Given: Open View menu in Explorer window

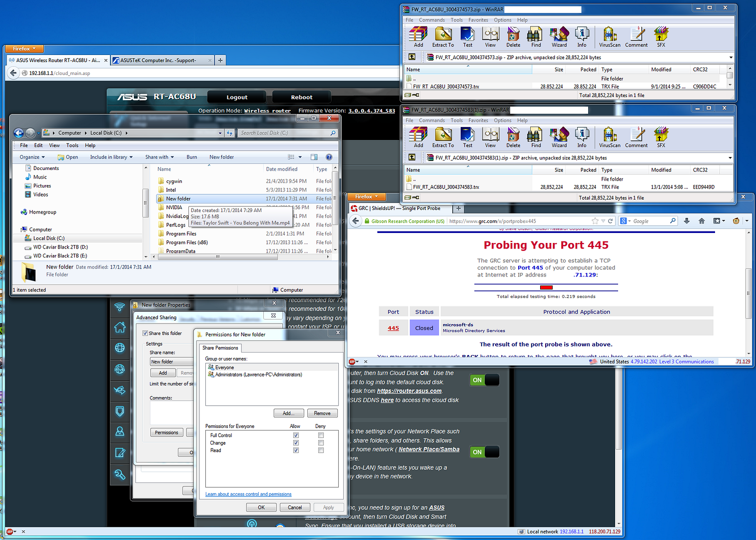Looking at the screenshot, I should click(54, 145).
